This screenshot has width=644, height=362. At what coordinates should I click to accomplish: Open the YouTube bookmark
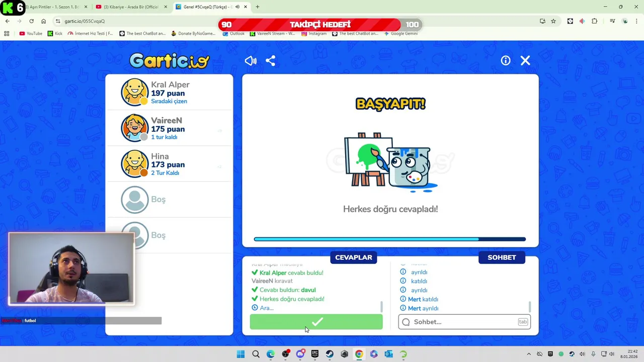(x=31, y=34)
